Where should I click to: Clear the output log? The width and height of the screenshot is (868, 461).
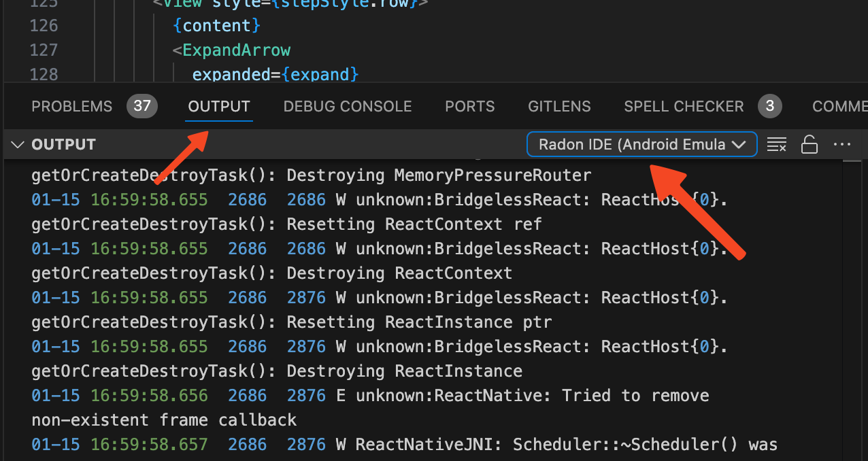click(776, 144)
